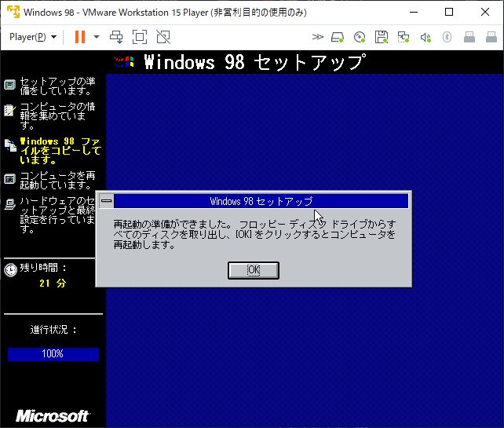Expand hidden toolbar devices chevron
Image resolution: width=504 pixels, height=428 pixels.
pos(318,37)
